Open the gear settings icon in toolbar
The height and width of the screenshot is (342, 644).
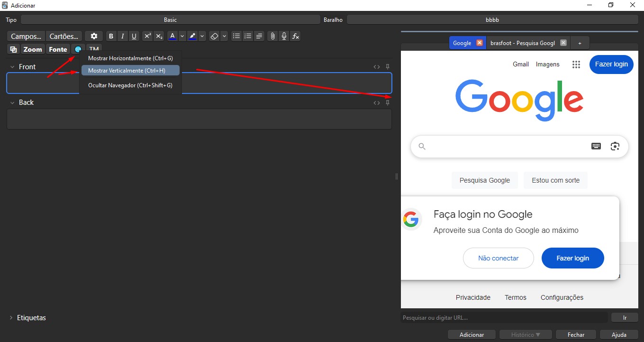pyautogui.click(x=94, y=37)
